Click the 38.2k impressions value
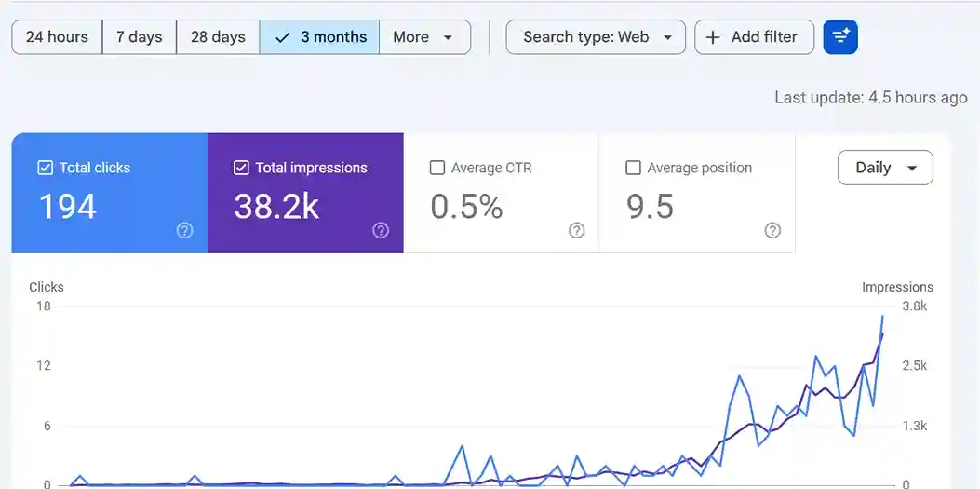This screenshot has width=980, height=489. tap(276, 207)
